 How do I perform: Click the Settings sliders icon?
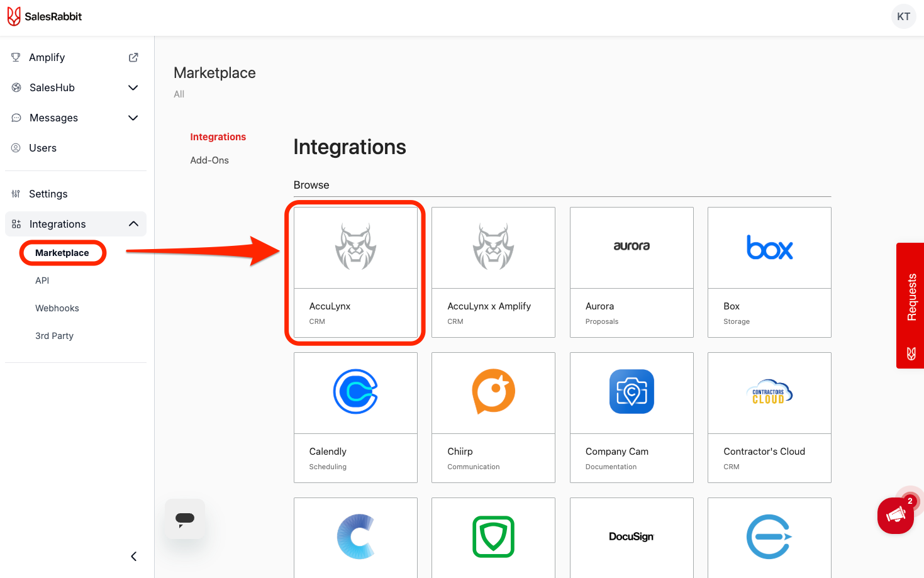16,194
